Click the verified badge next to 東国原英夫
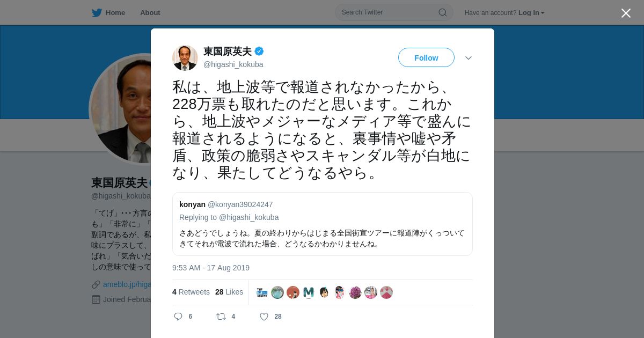The image size is (644, 338). click(259, 52)
